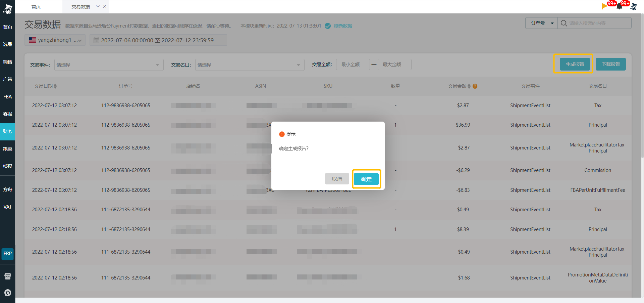644x303 pixels.
Task: Click the 最大金额 input field
Action: [x=394, y=64]
